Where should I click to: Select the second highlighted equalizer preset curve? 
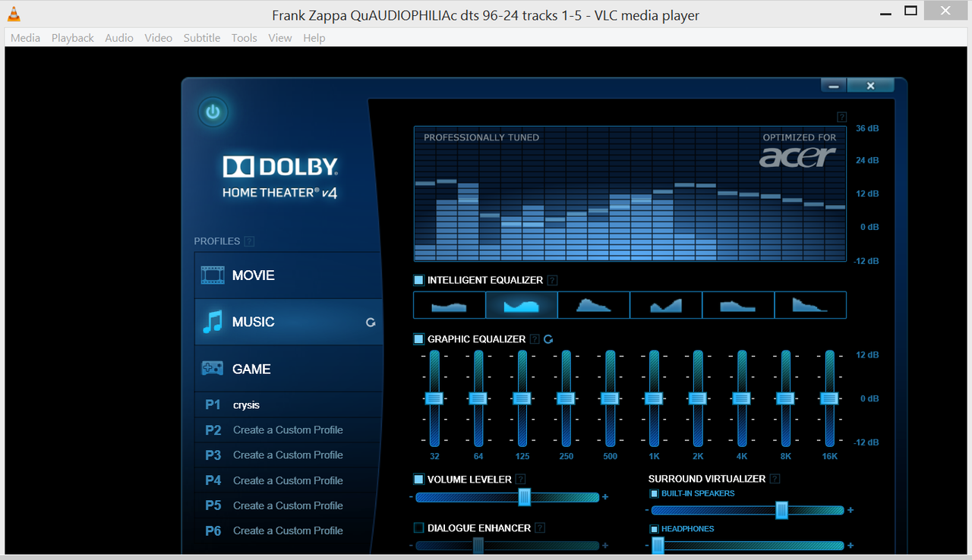(522, 305)
